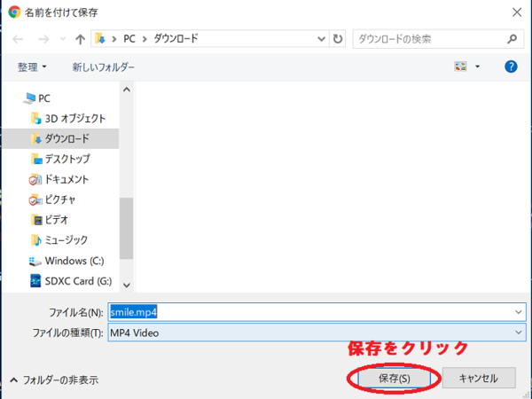Collapse folders with フォルダーの非表示

point(54,380)
